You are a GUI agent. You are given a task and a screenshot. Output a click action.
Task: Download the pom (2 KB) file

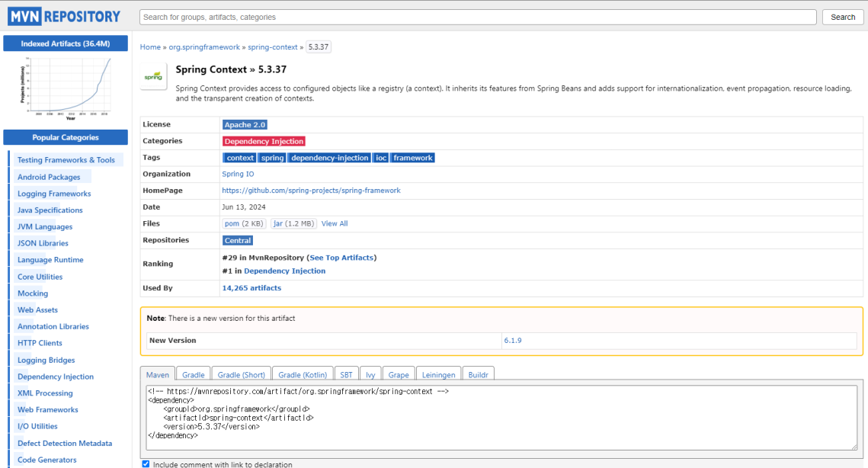[244, 224]
